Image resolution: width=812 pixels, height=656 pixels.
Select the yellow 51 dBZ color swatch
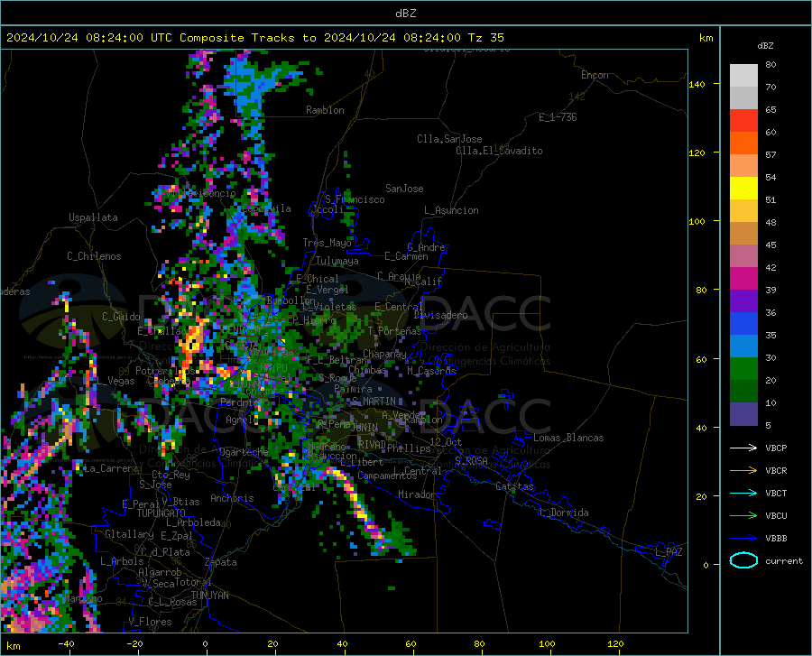743,189
